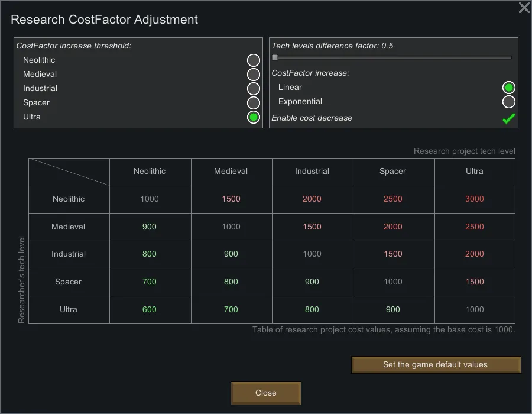Screen dimensions: 532x414
Task: Click the Spacer row header label
Action: click(69, 282)
